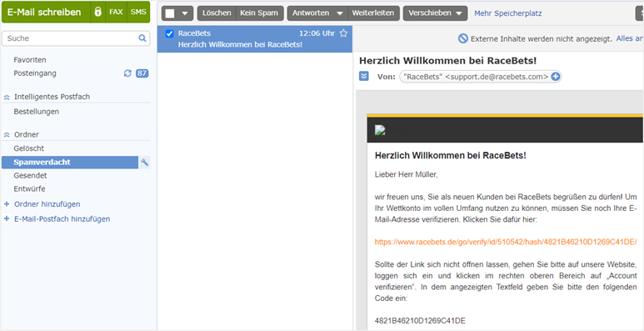The height and width of the screenshot is (331, 644).
Task: Collapse the Intelligentes Postfach section
Action: tap(7, 97)
